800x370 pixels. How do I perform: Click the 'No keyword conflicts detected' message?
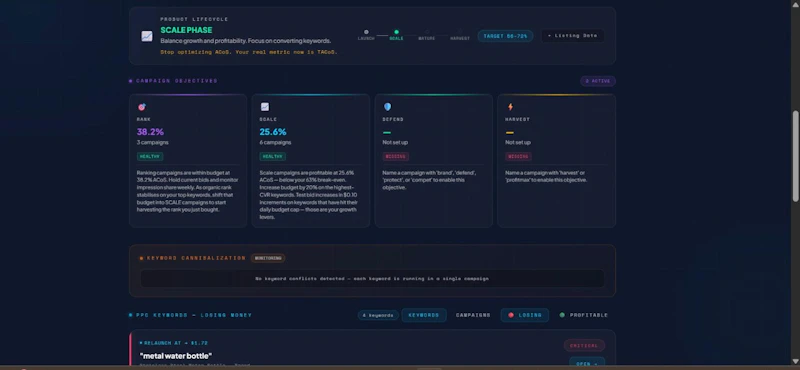pos(372,279)
